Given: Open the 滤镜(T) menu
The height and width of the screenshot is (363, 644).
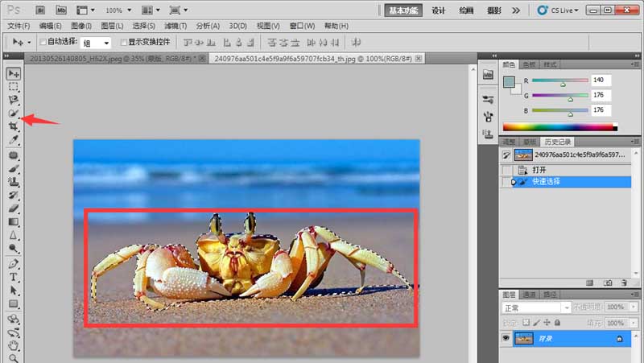Looking at the screenshot, I should point(175,26).
